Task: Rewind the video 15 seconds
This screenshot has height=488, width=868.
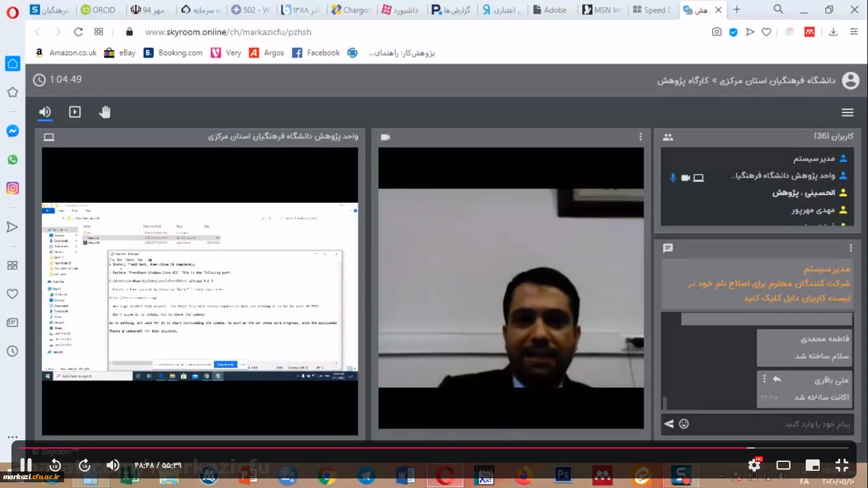Action: point(55,465)
